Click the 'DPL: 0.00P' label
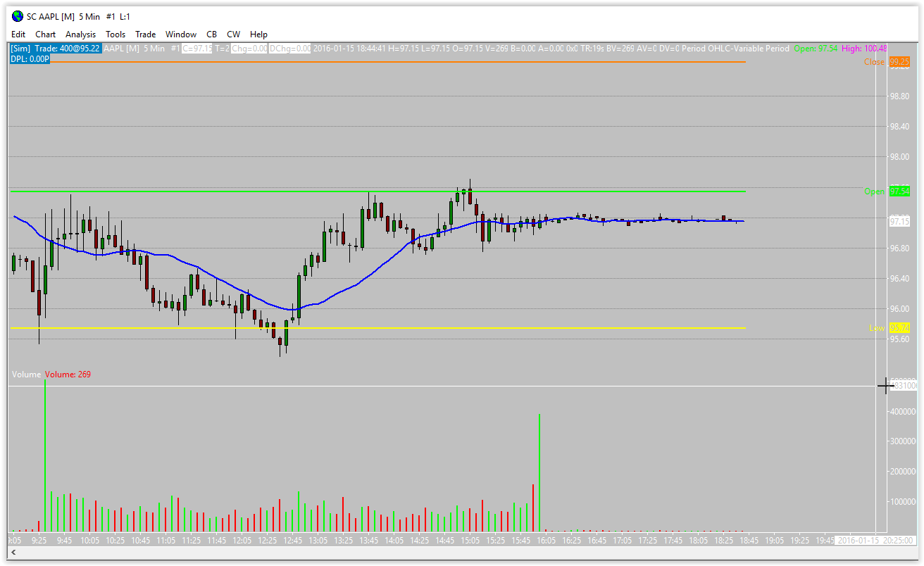Screen dimensions: 924x566 30,59
